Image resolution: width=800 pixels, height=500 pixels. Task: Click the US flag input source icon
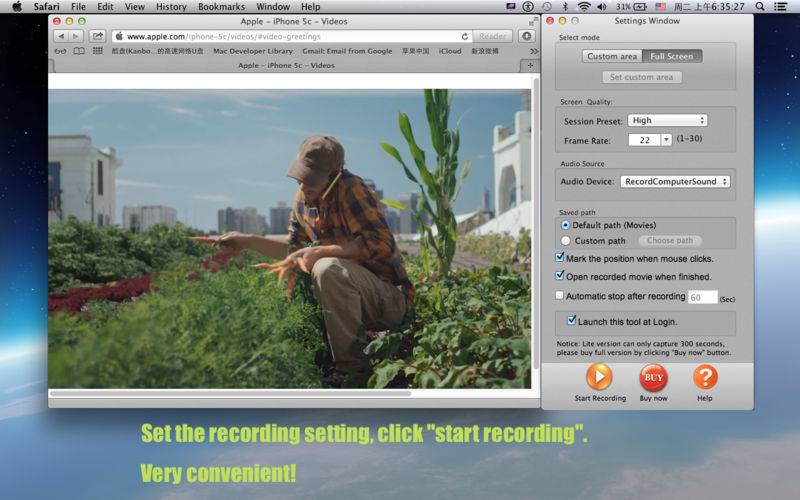coord(660,7)
